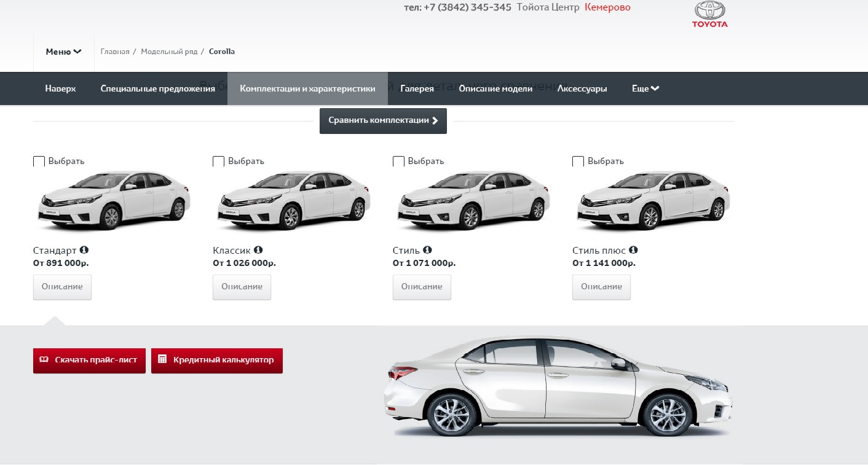Open info icon next to Стиль плюс

pyautogui.click(x=633, y=250)
